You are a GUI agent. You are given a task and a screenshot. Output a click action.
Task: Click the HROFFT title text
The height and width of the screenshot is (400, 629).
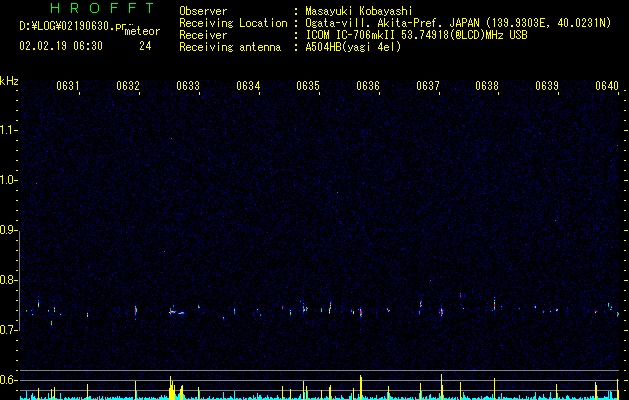coord(103,8)
